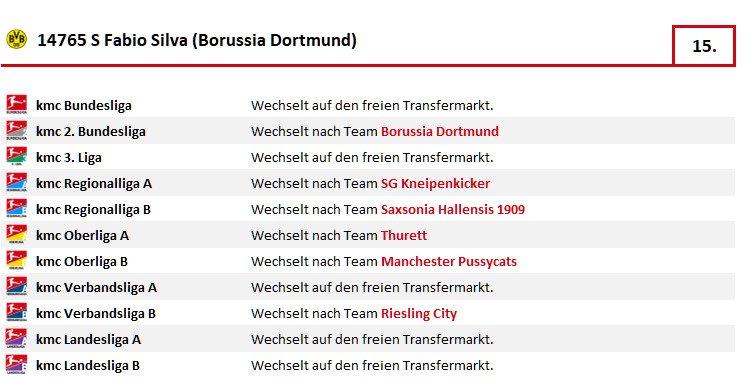Click the Fabio Silva player heading

tap(197, 40)
